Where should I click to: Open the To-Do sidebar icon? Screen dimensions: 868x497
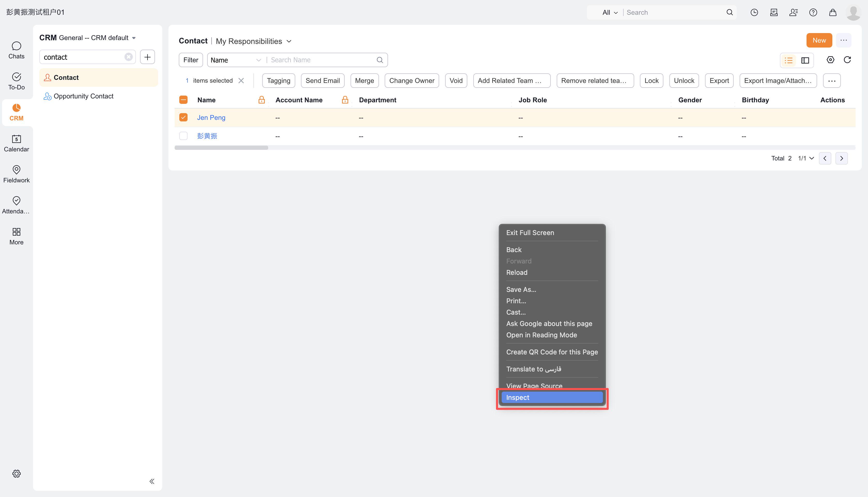point(16,81)
